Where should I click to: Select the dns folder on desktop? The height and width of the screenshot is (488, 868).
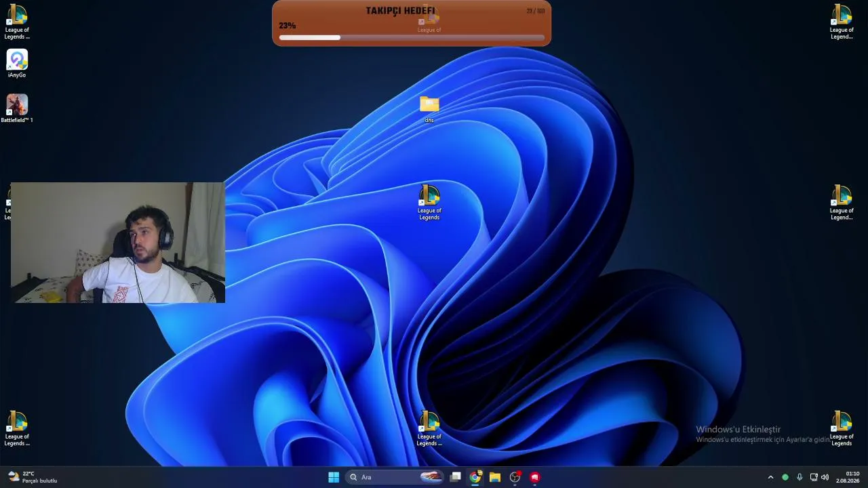point(429,109)
